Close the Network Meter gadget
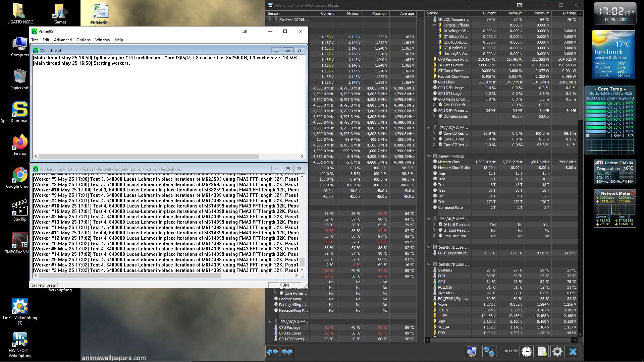This screenshot has width=644, height=362. [x=633, y=193]
